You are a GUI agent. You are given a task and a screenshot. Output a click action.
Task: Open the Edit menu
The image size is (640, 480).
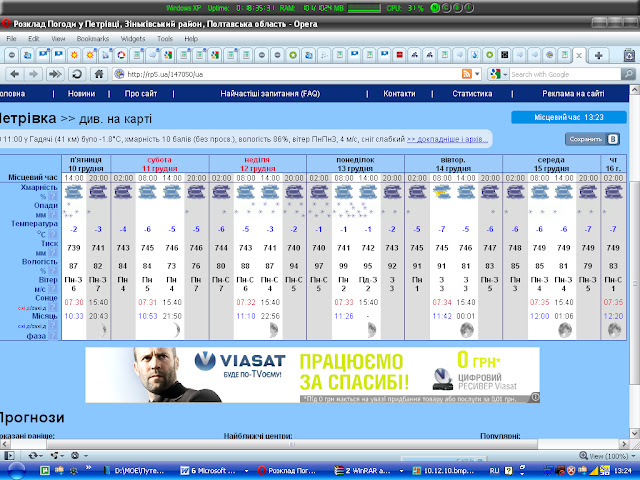(33, 39)
